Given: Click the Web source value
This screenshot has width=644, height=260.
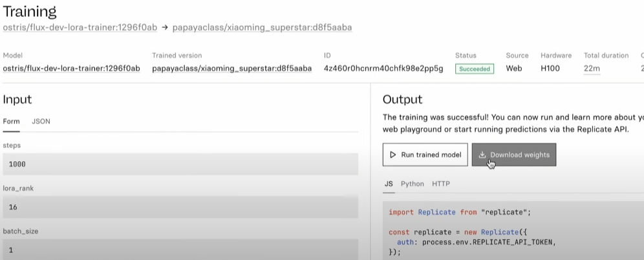Looking at the screenshot, I should (513, 69).
